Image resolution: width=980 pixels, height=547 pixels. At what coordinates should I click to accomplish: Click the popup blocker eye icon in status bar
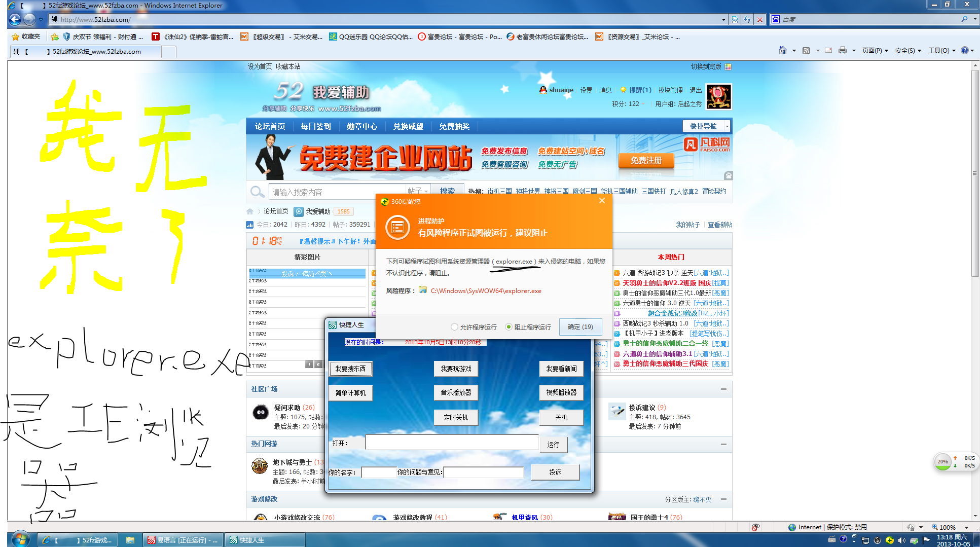(755, 527)
